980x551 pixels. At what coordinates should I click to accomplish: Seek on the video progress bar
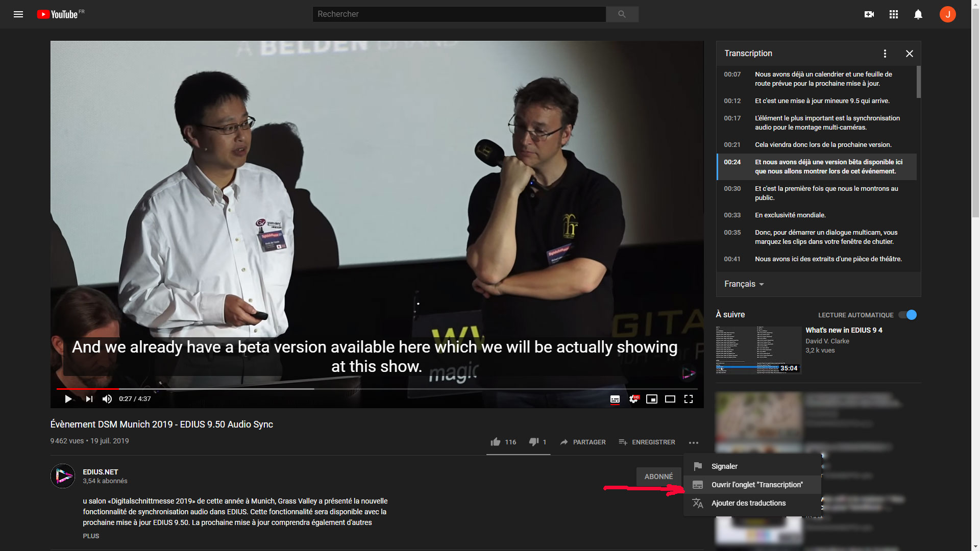(377, 389)
